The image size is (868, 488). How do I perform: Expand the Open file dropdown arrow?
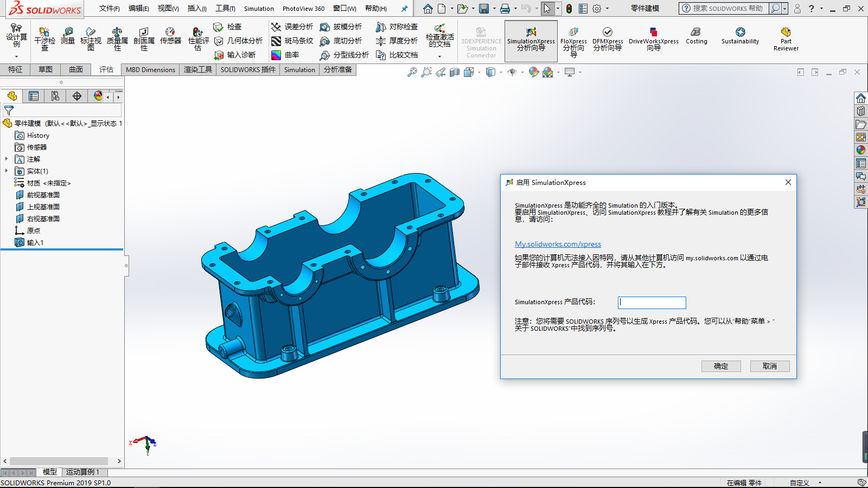coord(473,9)
